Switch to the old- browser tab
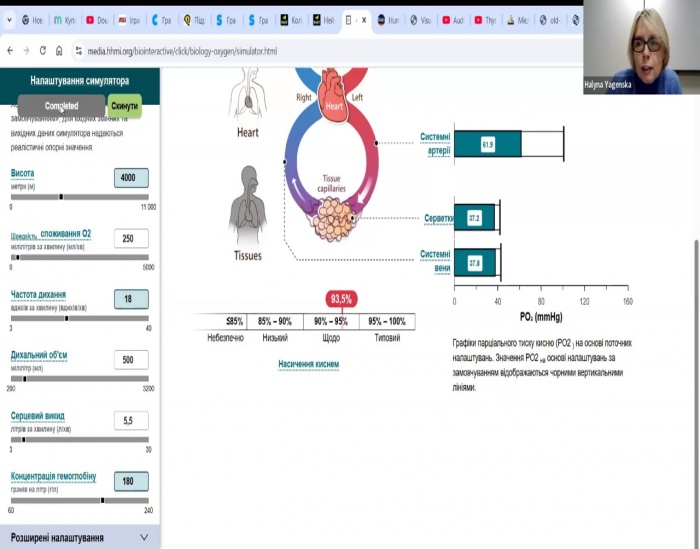Image resolution: width=700 pixels, height=549 pixels. (x=548, y=20)
